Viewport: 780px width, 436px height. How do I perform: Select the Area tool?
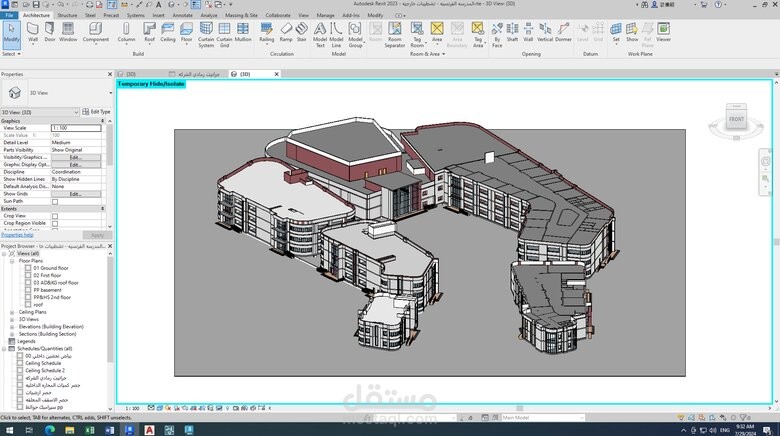coord(437,32)
